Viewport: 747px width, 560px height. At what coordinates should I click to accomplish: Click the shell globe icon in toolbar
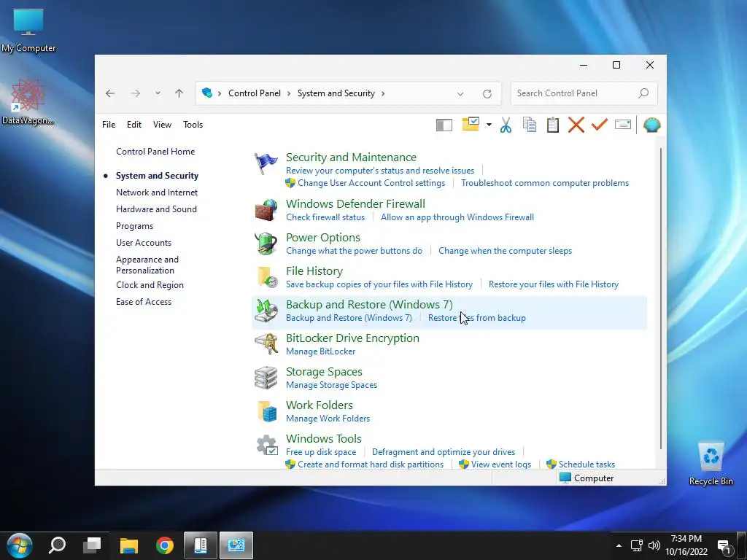(651, 125)
